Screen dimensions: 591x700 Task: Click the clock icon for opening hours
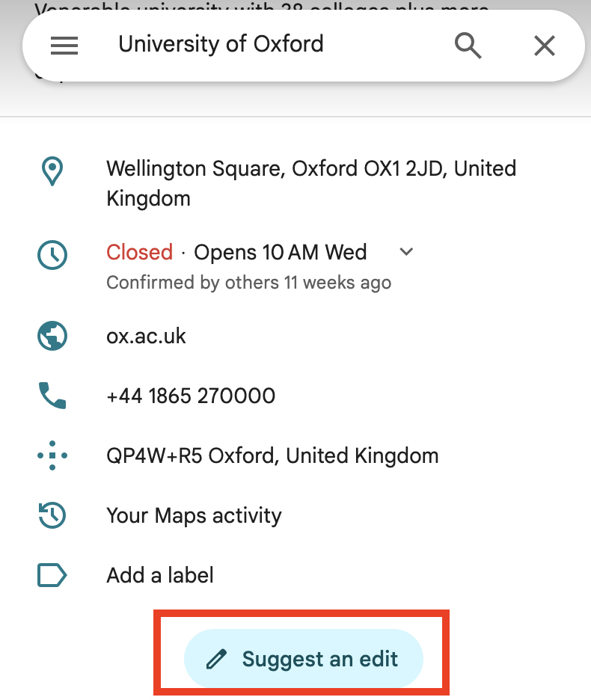click(52, 255)
